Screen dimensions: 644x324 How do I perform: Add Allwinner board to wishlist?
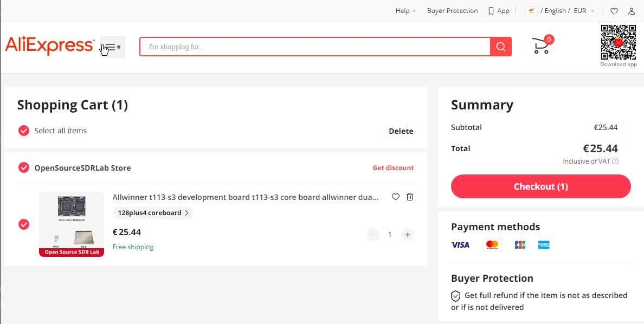tap(396, 197)
